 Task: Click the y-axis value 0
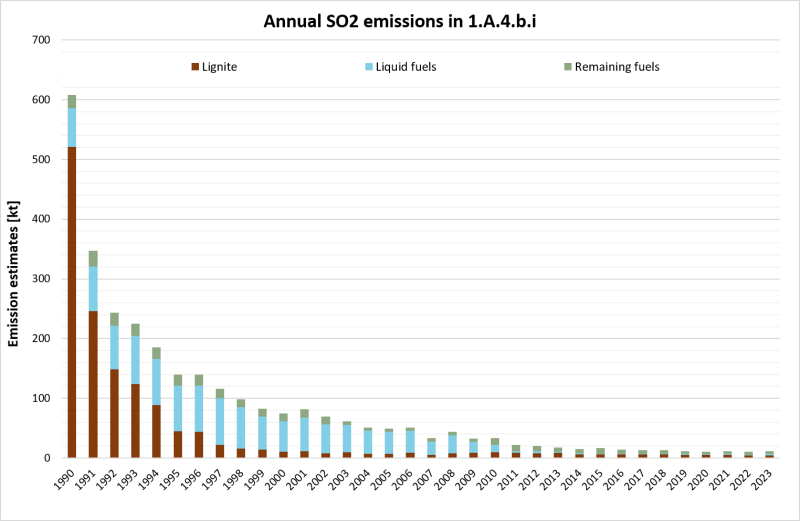47,458
